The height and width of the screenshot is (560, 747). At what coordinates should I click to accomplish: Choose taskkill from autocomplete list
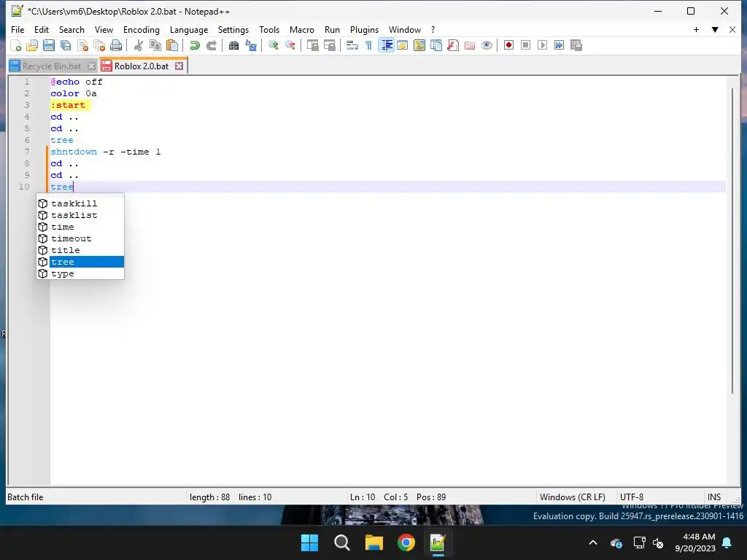(x=80, y=203)
